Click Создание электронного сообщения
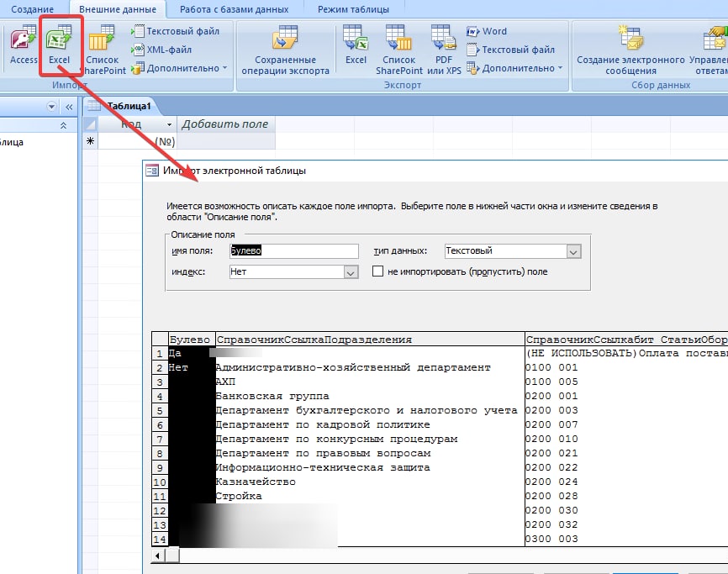 tap(630, 50)
